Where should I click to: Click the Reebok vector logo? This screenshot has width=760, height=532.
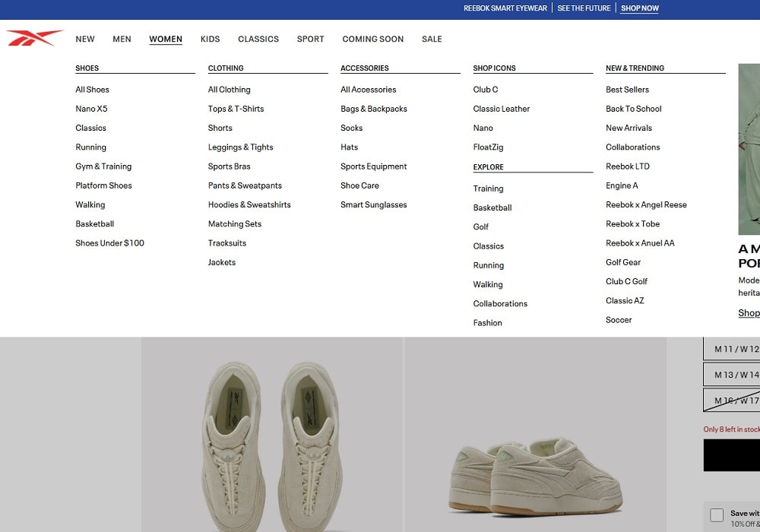(x=36, y=36)
